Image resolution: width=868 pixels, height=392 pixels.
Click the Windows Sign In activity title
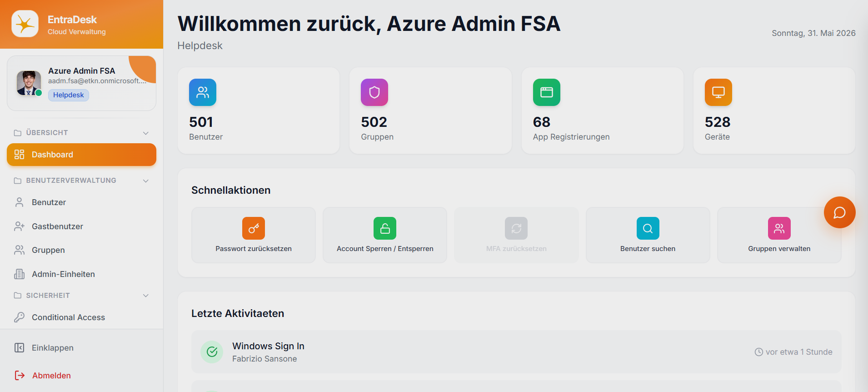(268, 346)
